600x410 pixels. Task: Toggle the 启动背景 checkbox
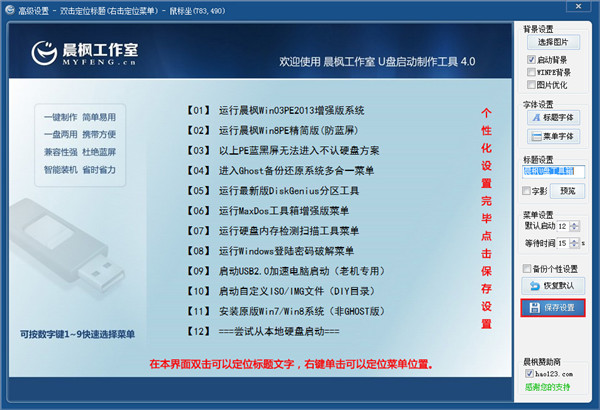pos(529,60)
